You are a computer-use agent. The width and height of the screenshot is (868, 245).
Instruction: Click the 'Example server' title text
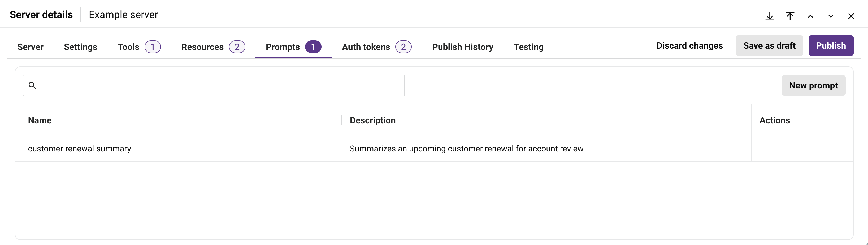point(123,15)
